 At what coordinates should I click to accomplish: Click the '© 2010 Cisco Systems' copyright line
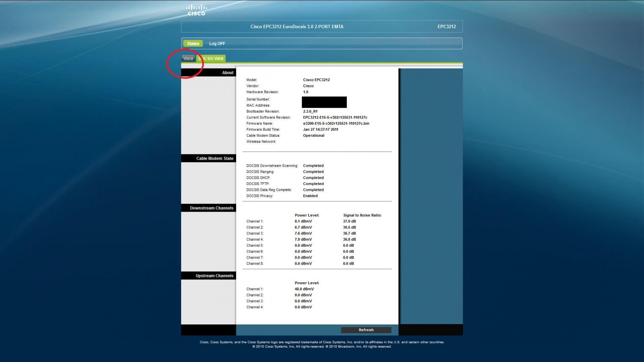click(x=322, y=347)
